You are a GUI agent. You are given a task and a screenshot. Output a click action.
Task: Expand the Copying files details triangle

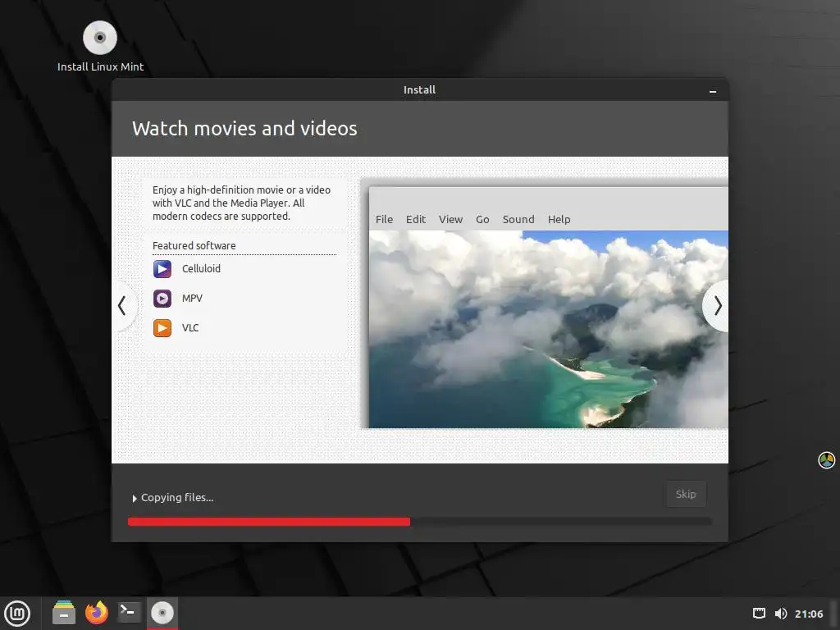point(135,498)
